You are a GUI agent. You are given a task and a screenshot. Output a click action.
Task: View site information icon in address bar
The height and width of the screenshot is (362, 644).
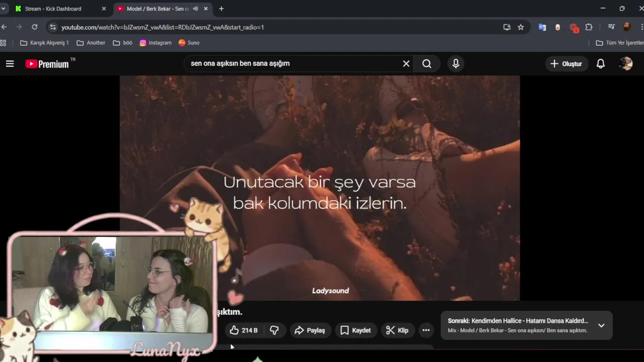pyautogui.click(x=53, y=27)
